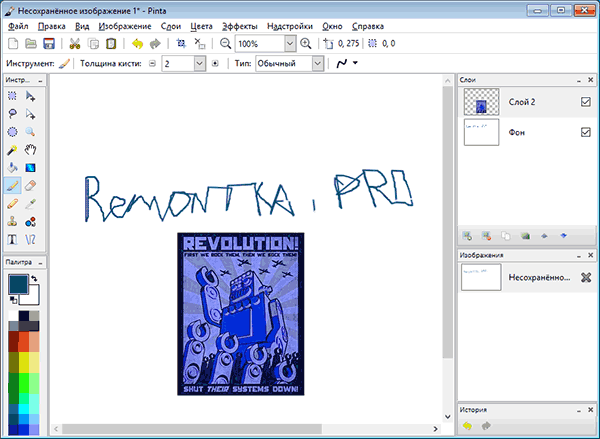Image resolution: width=600 pixels, height=439 pixels.
Task: Open the Эффекты menu
Action: click(x=240, y=26)
